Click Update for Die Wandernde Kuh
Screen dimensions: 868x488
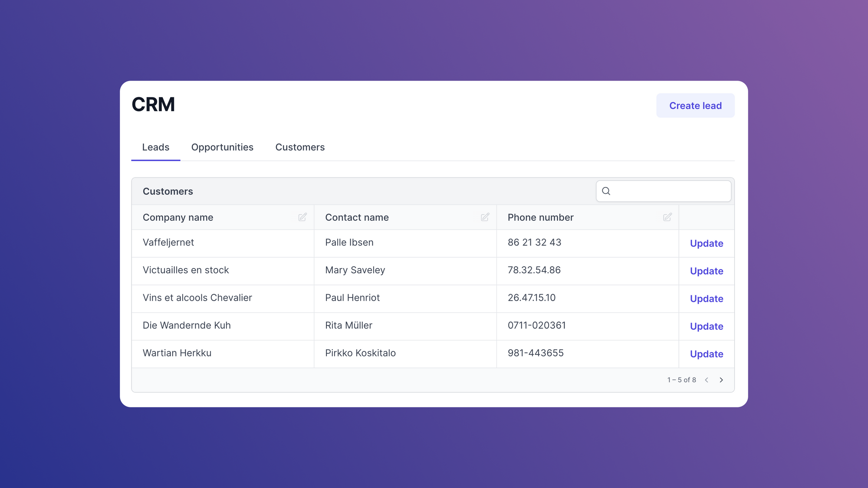click(707, 327)
